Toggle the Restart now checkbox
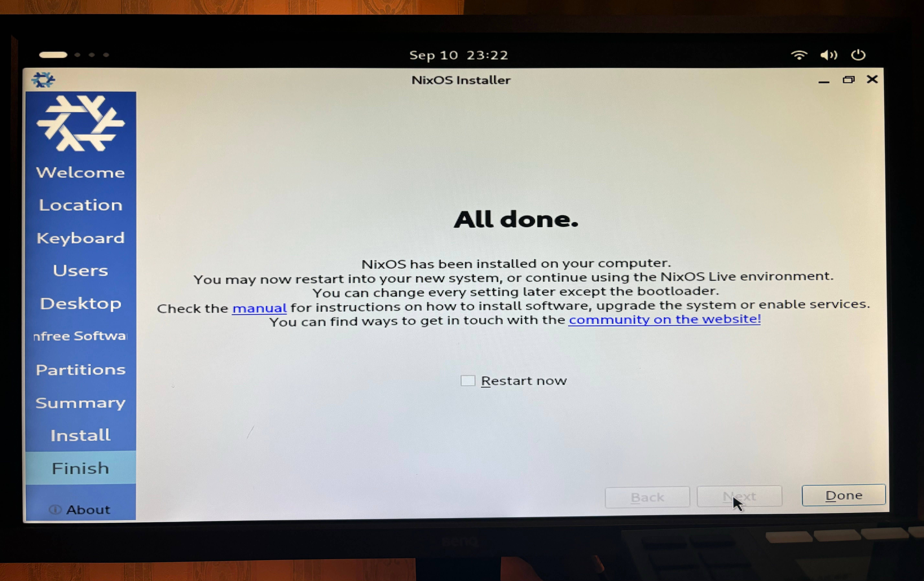The image size is (924, 581). click(x=468, y=380)
